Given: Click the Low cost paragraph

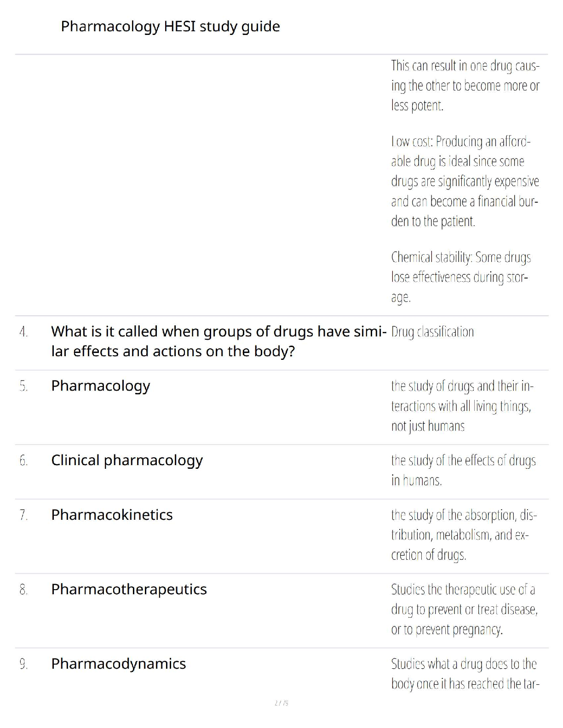Looking at the screenshot, I should pyautogui.click(x=465, y=181).
